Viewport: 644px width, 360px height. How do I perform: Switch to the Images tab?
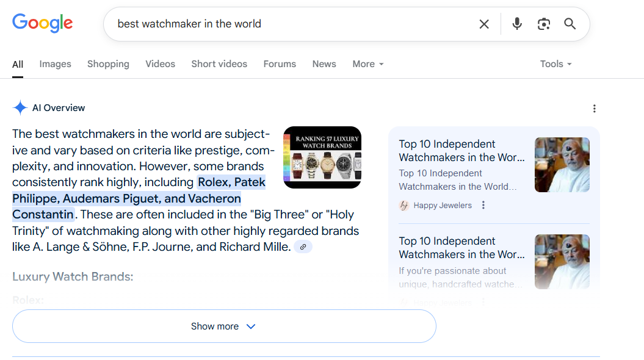(x=55, y=64)
